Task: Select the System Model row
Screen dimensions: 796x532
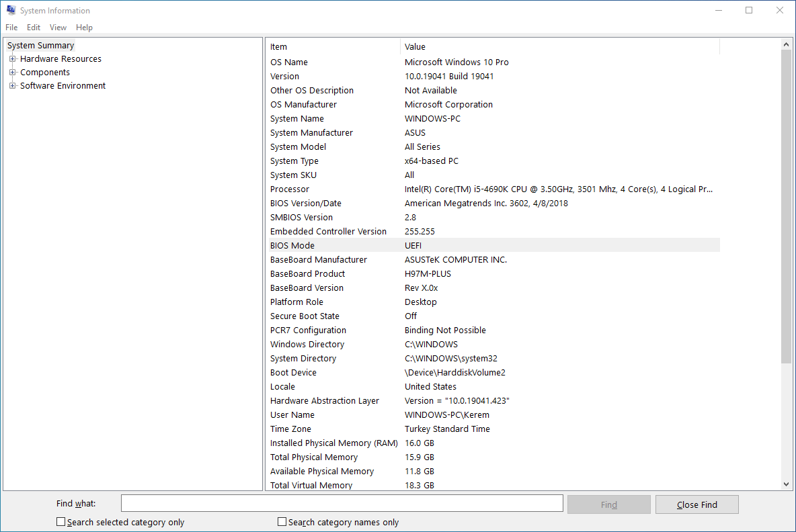Action: [494, 146]
